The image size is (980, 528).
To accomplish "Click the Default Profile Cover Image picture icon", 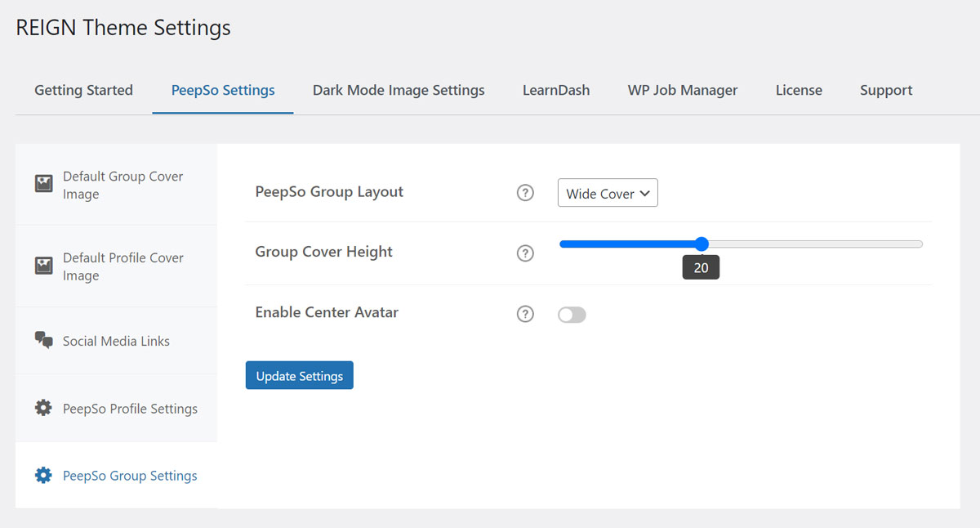I will [x=43, y=266].
